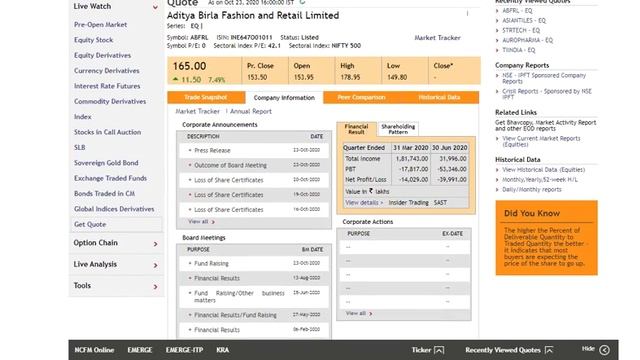Refresh the quote data icon
640x360 pixels.
pos(302,2)
